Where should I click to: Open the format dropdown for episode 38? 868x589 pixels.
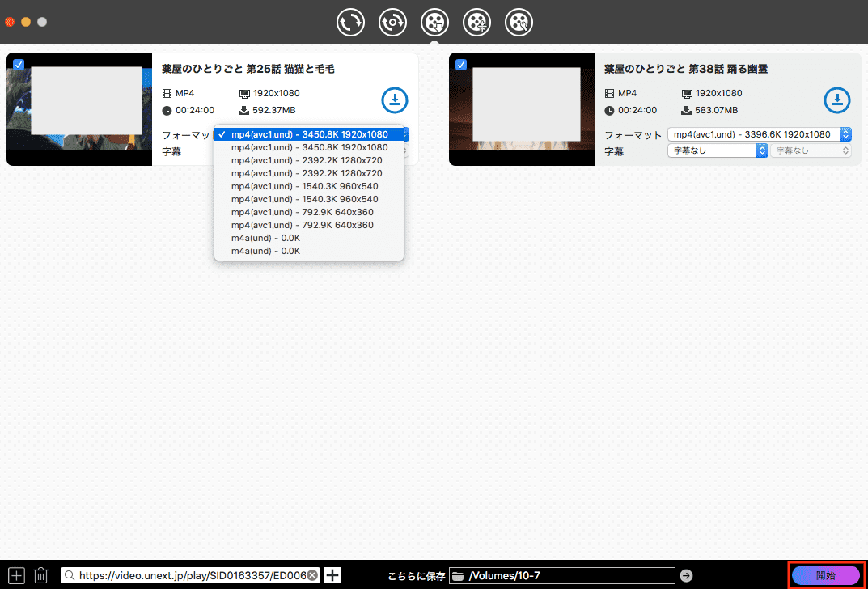(759, 134)
